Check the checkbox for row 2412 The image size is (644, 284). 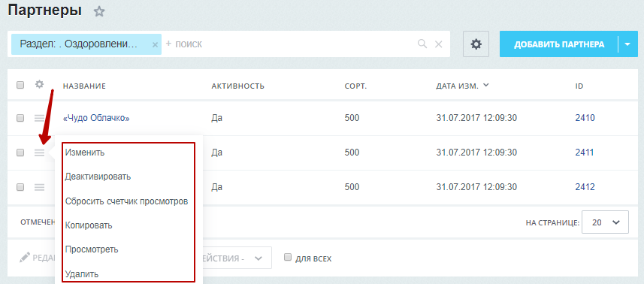tap(20, 187)
